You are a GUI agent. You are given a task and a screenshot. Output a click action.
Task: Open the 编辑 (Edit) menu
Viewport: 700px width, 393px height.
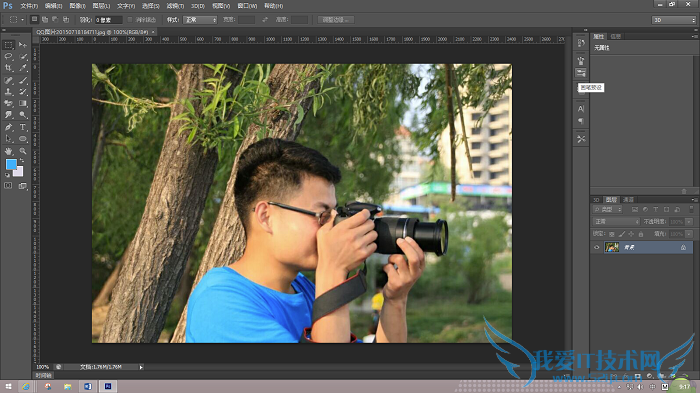54,6
